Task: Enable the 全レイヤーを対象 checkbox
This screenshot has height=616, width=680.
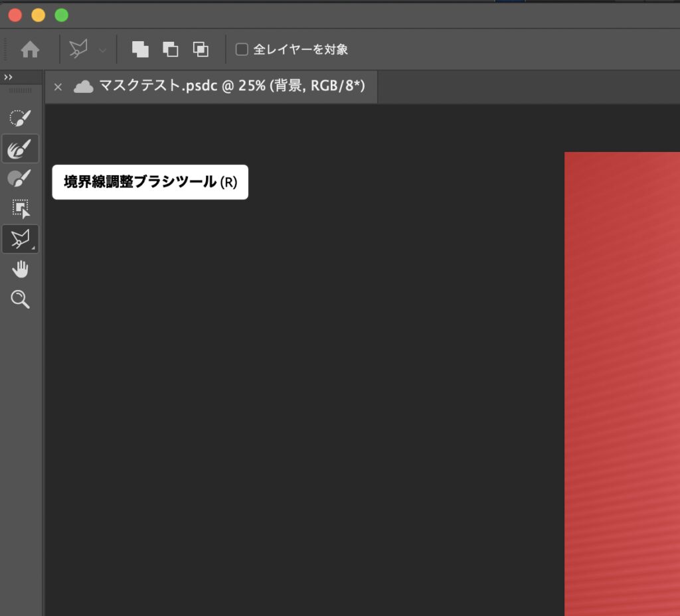Action: pos(242,49)
